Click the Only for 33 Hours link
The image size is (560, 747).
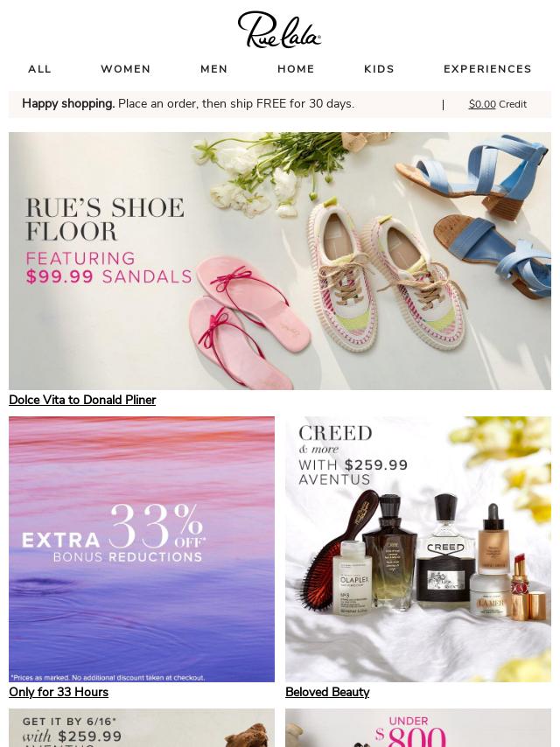[59, 692]
